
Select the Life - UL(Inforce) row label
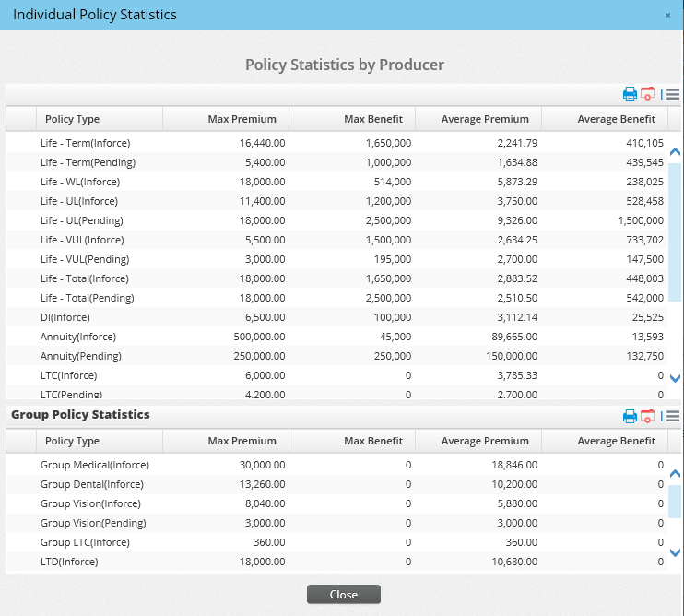point(79,201)
